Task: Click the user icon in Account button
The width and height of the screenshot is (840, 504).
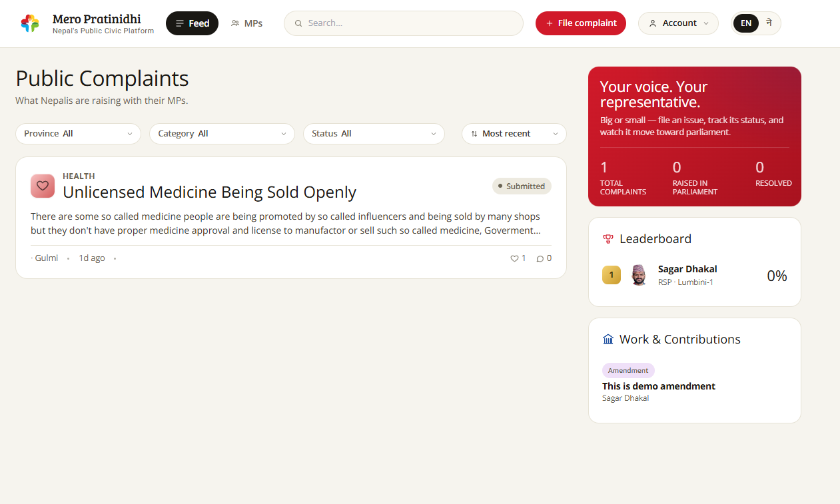Action: [653, 23]
